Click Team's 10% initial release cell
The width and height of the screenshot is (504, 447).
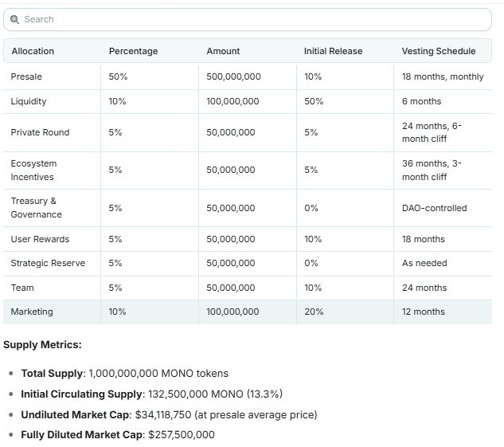pos(345,288)
